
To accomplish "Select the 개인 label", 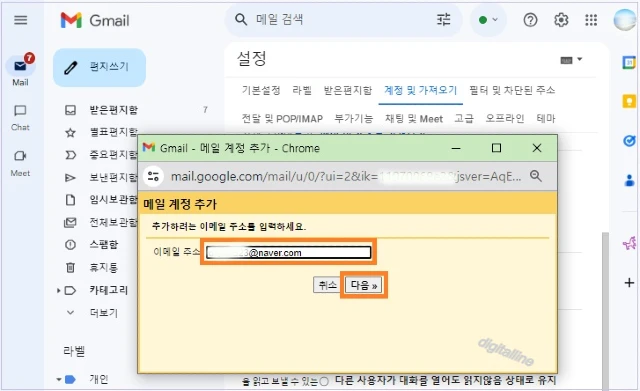I will (x=99, y=379).
